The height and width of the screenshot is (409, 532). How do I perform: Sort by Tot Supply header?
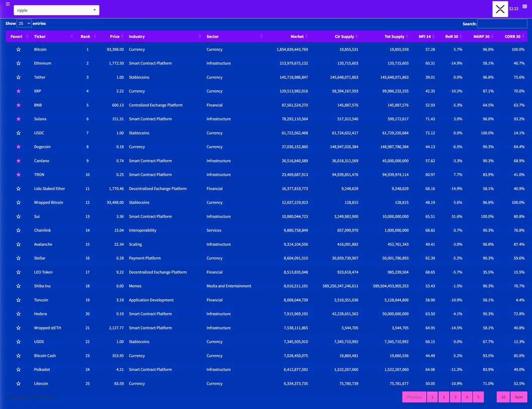coord(386,36)
